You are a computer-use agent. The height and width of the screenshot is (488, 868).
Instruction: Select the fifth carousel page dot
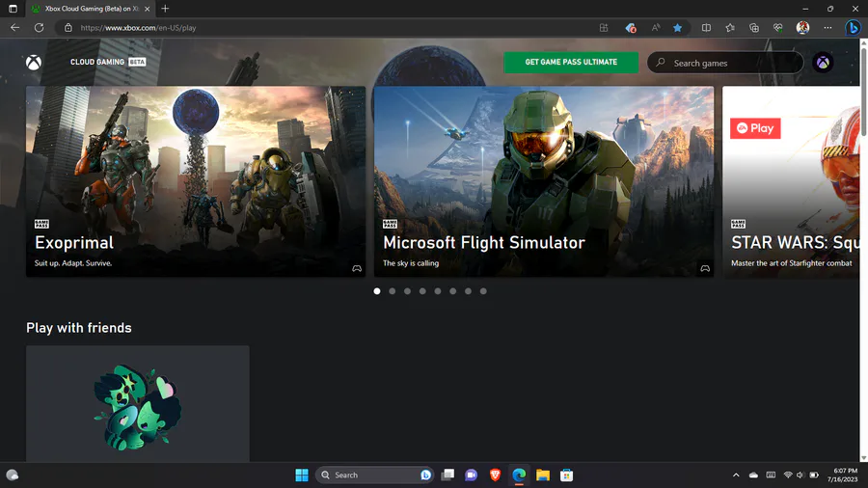click(x=438, y=291)
